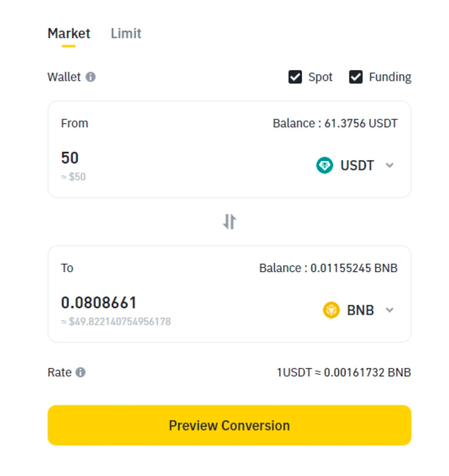Open the BNB token selector
Screen dimensions: 449x476
[x=358, y=310]
